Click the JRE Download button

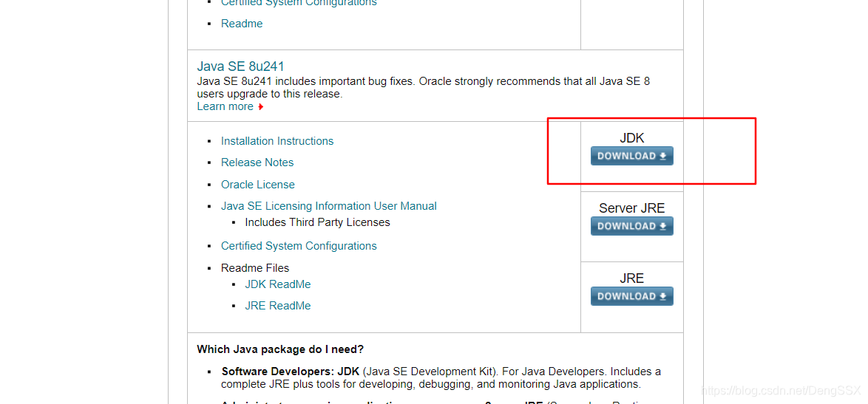point(631,296)
